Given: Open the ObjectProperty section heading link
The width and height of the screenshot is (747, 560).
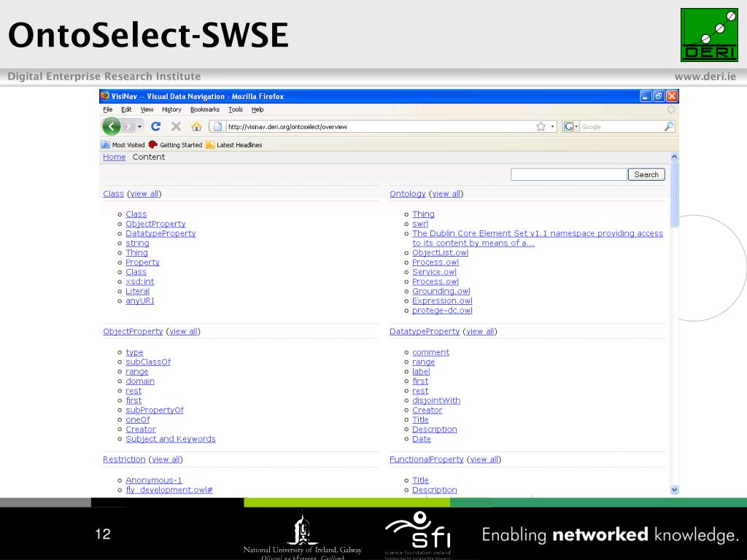Looking at the screenshot, I should (133, 332).
